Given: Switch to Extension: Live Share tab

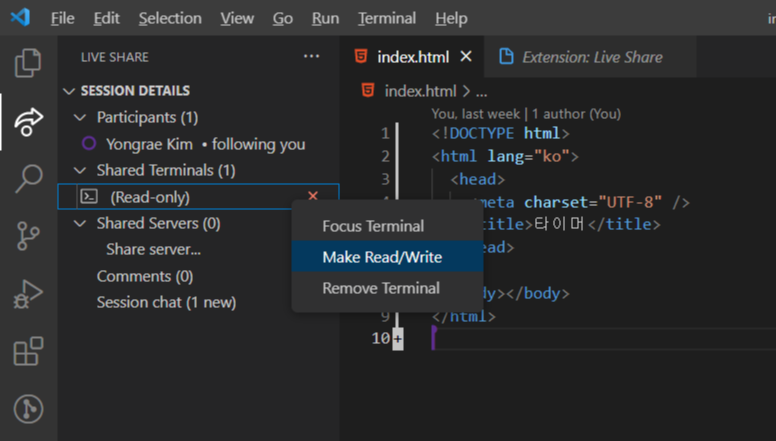Looking at the screenshot, I should pos(592,57).
